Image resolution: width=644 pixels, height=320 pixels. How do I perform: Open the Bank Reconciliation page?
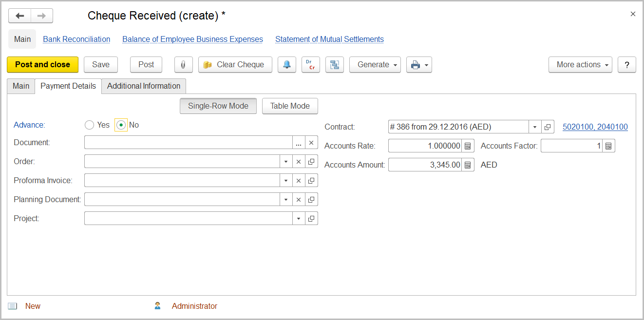pos(76,39)
